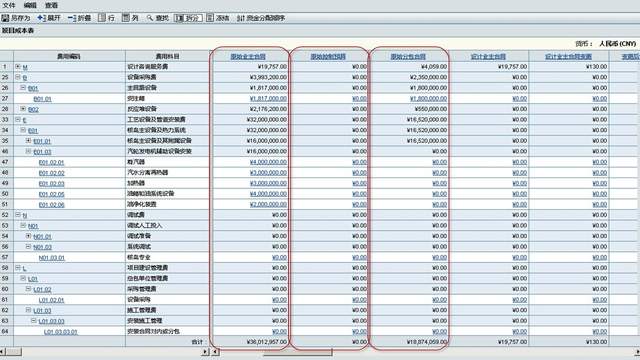Click the 查找 magnifier find icon
640x360 pixels.
[x=150, y=18]
